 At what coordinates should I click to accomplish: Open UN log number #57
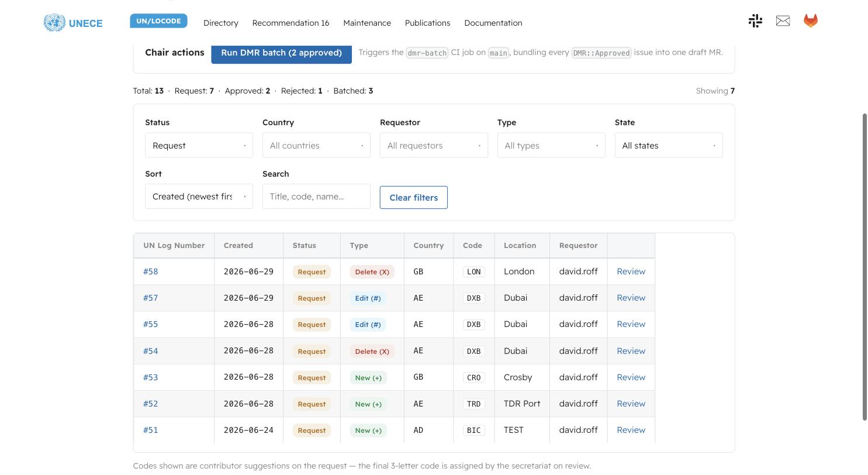point(150,298)
